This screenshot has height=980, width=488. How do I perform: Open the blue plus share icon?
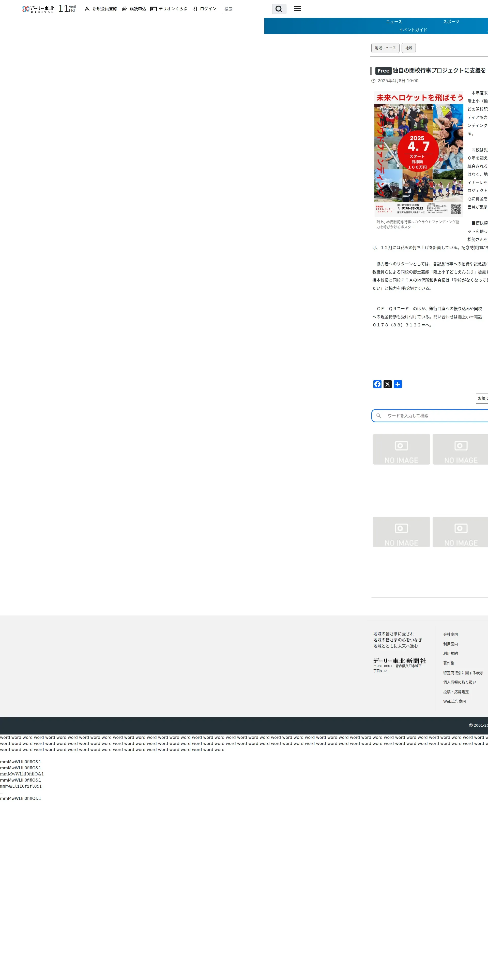click(x=398, y=384)
